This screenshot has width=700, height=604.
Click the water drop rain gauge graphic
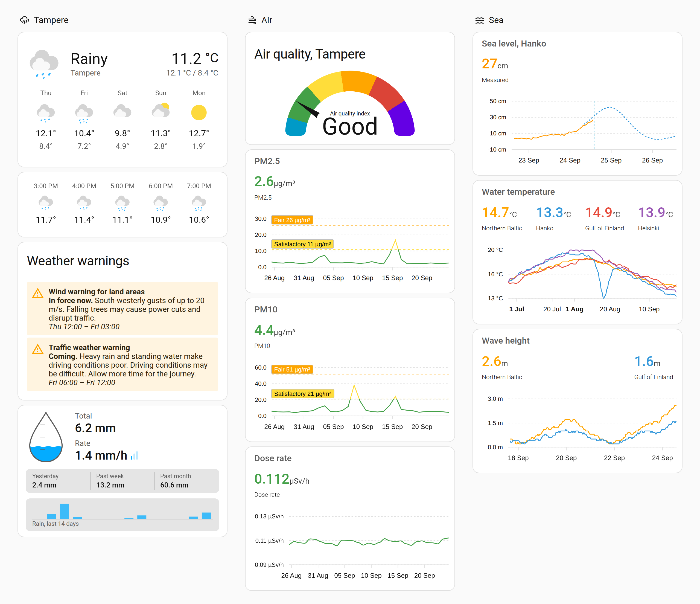pos(46,437)
